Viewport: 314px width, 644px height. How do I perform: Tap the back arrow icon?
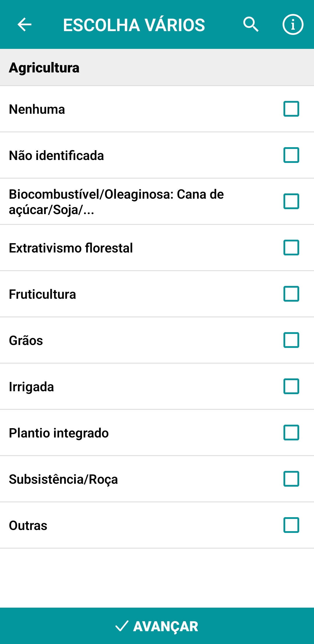point(24,24)
